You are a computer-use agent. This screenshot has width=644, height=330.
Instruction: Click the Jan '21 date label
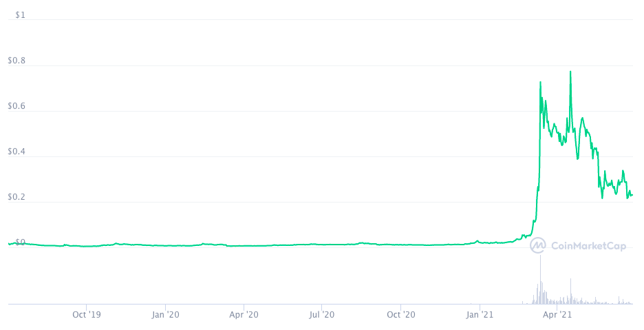click(x=480, y=316)
